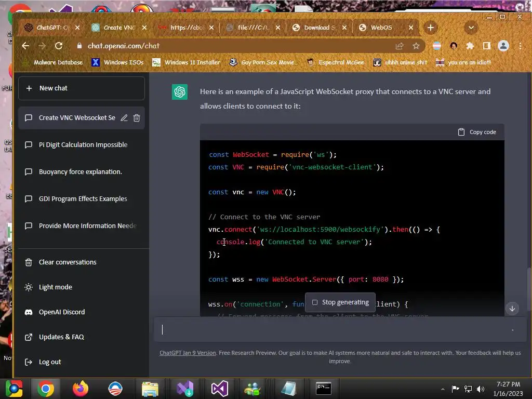
Task: Open the Buoyancy force explanation conversation
Action: tap(82, 171)
